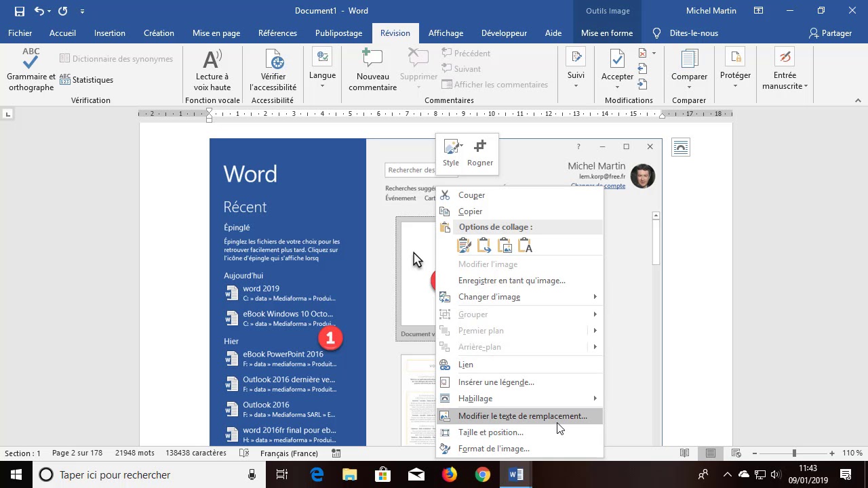Open Chrome from the taskbar
Screen dimensions: 868x488
(x=482, y=475)
